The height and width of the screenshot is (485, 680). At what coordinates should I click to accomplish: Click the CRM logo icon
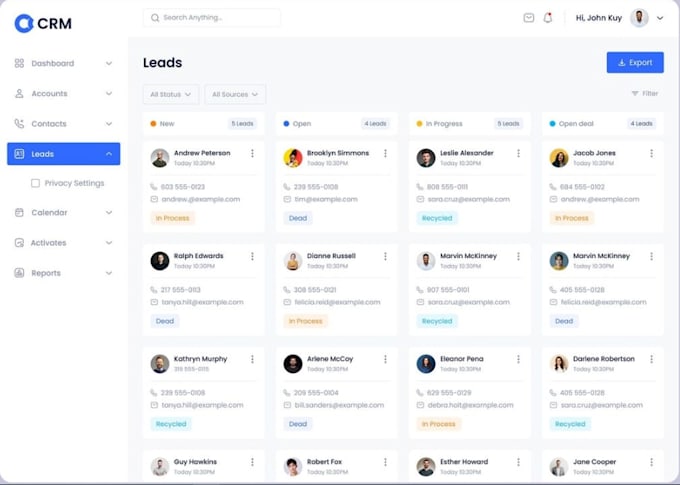click(24, 23)
